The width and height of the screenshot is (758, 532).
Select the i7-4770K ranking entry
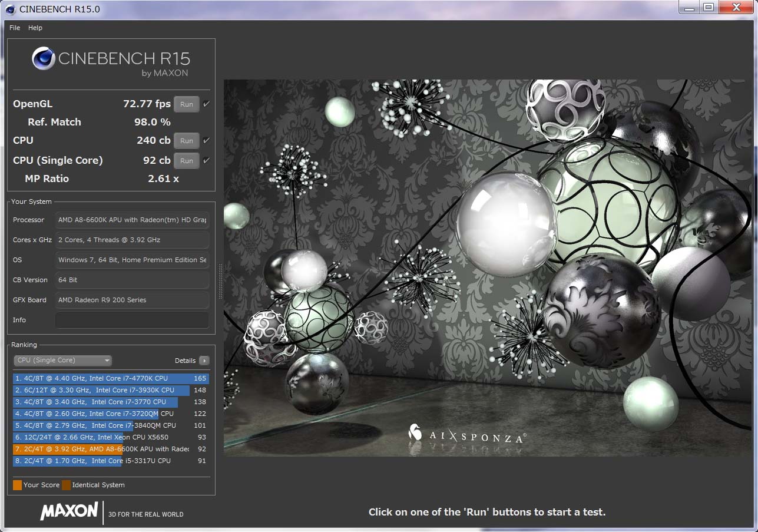point(111,378)
